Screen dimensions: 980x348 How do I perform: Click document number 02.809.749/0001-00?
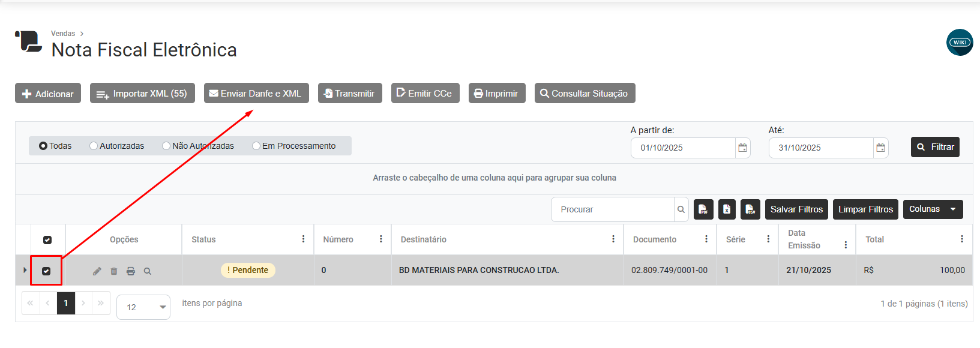pyautogui.click(x=669, y=270)
